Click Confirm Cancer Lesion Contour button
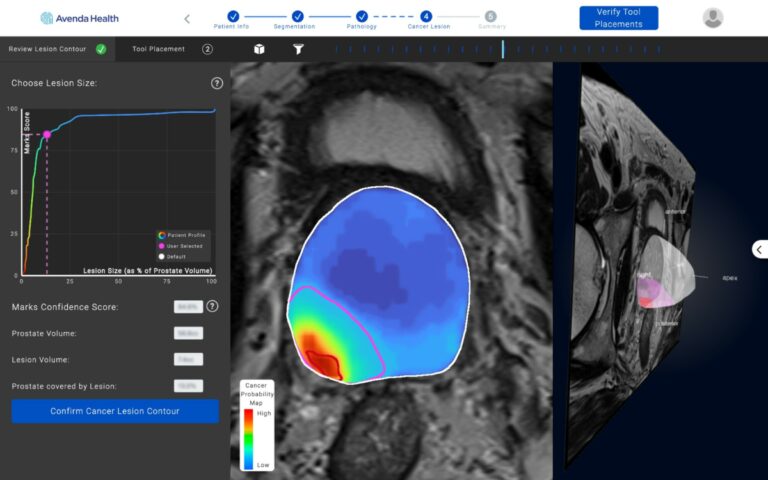 click(x=115, y=411)
